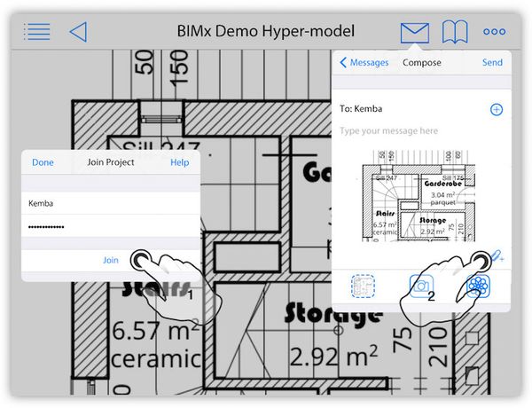The height and width of the screenshot is (408, 532).
Task: Tap Done in Join Project dialog
Action: point(43,162)
